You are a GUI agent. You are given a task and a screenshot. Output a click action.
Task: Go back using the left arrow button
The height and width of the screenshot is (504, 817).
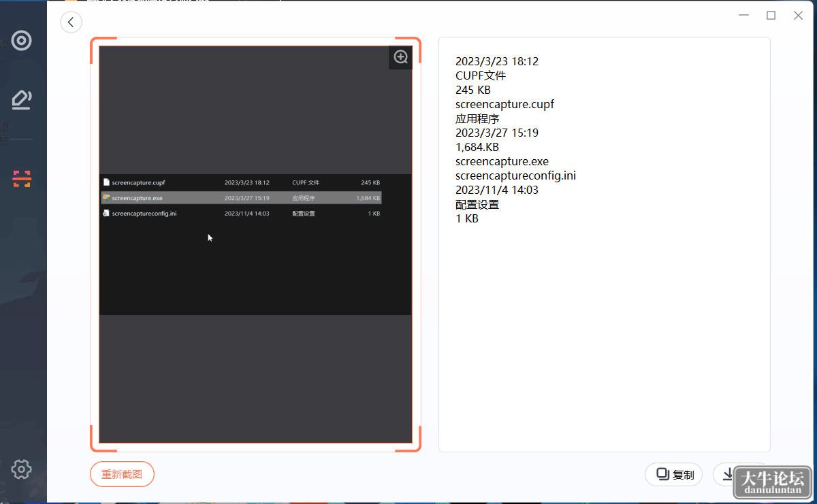click(x=71, y=22)
